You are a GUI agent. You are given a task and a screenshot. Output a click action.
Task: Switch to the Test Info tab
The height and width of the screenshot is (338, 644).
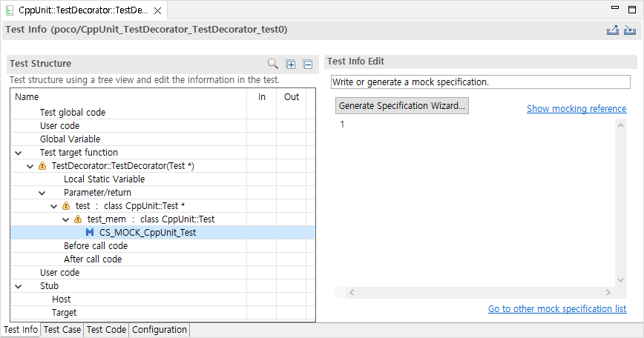(21, 329)
